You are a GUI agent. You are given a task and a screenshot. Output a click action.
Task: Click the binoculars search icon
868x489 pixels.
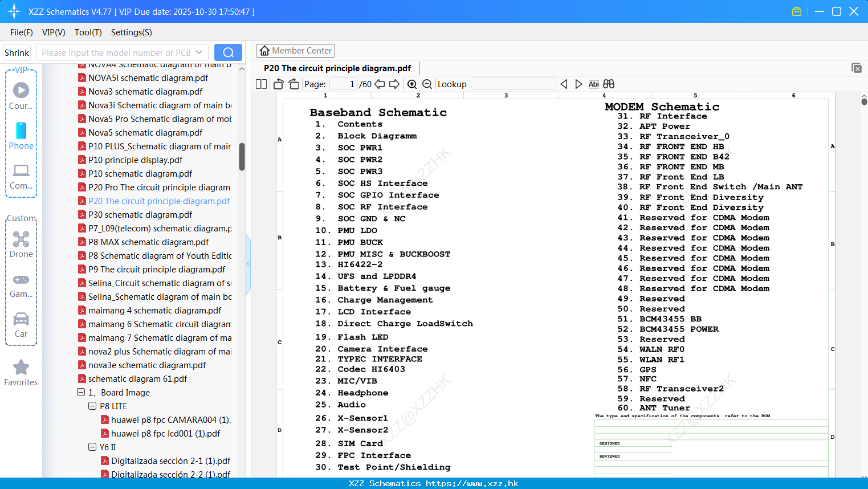click(x=609, y=84)
